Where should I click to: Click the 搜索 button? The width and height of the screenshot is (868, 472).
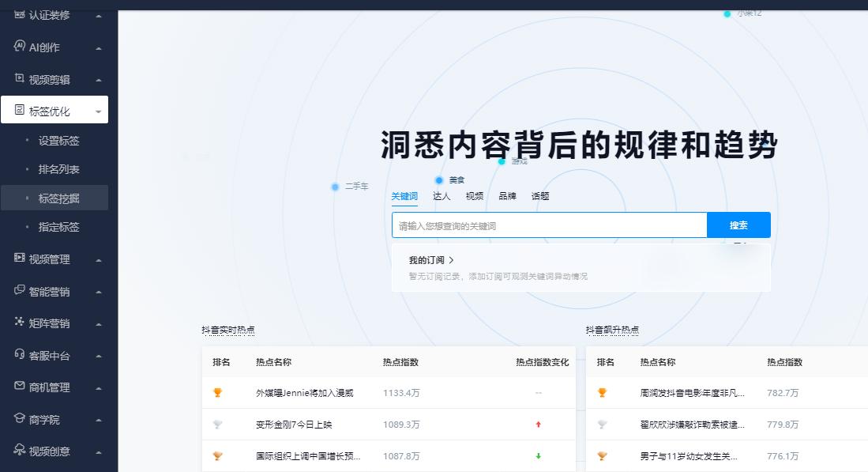tap(738, 225)
